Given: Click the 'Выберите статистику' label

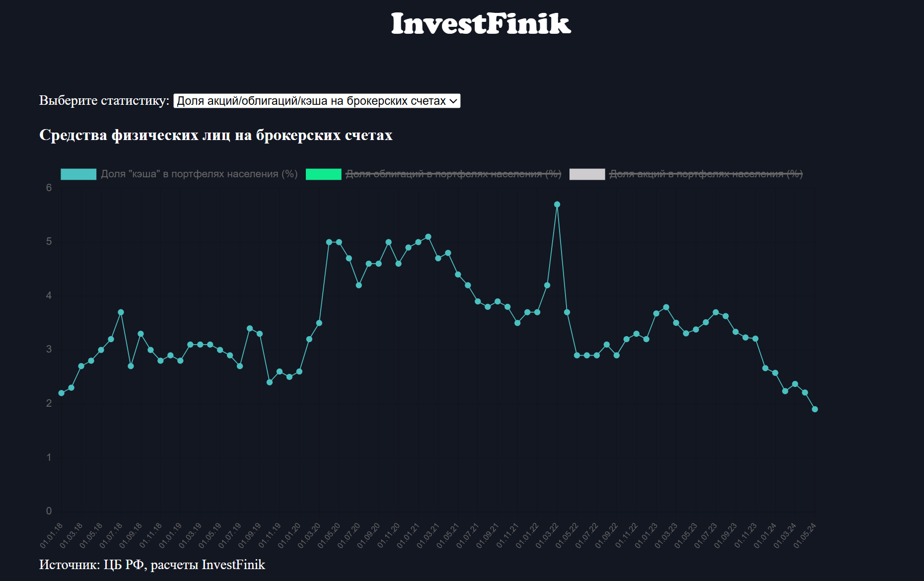Looking at the screenshot, I should coord(104,100).
